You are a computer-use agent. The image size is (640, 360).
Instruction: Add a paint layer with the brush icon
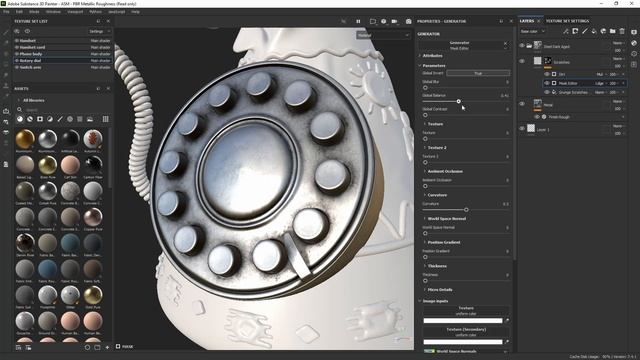click(584, 31)
